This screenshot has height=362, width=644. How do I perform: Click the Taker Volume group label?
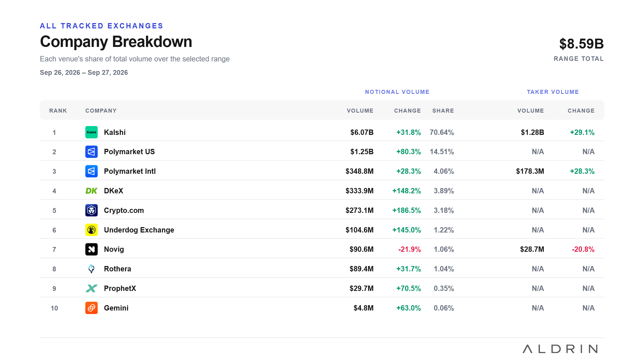click(553, 92)
